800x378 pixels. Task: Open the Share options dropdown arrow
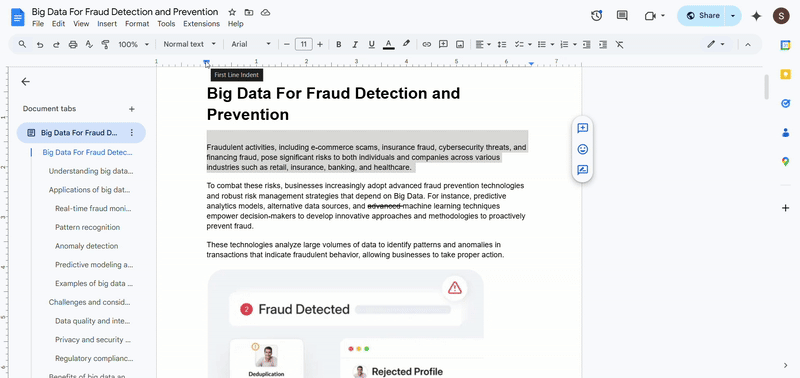coord(733,16)
